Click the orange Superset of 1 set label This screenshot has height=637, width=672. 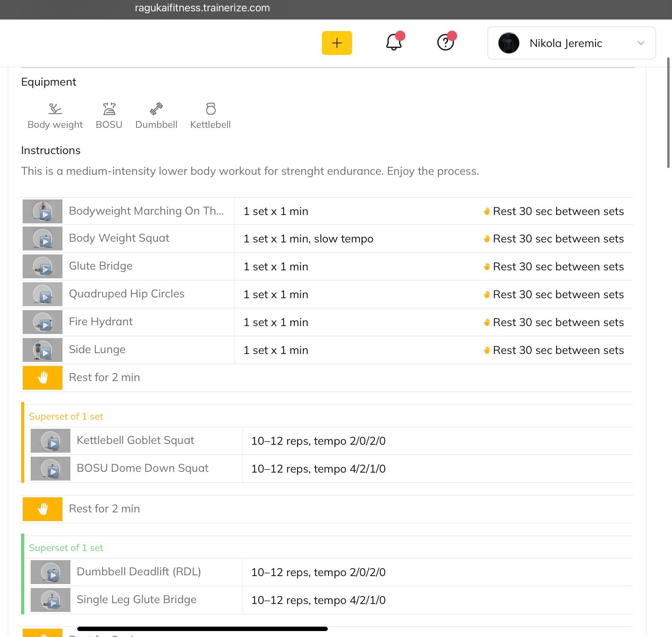66,416
